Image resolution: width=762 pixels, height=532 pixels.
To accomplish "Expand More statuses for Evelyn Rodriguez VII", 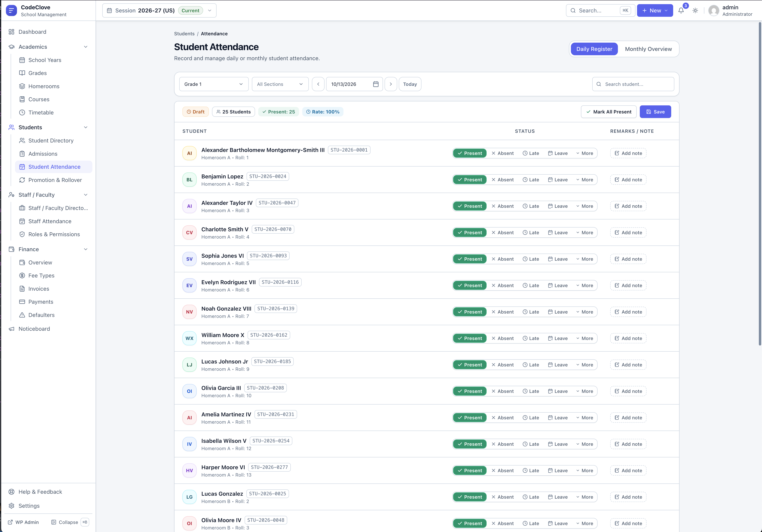I will [585, 286].
